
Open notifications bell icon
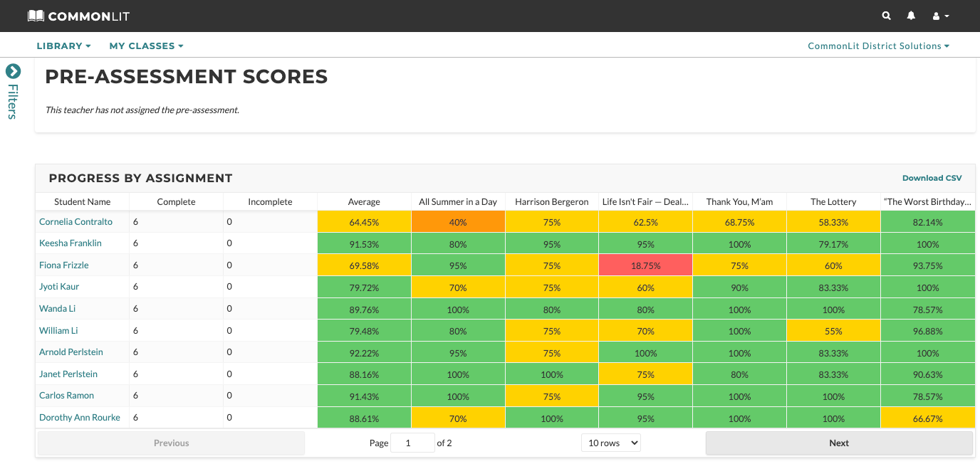pos(911,16)
